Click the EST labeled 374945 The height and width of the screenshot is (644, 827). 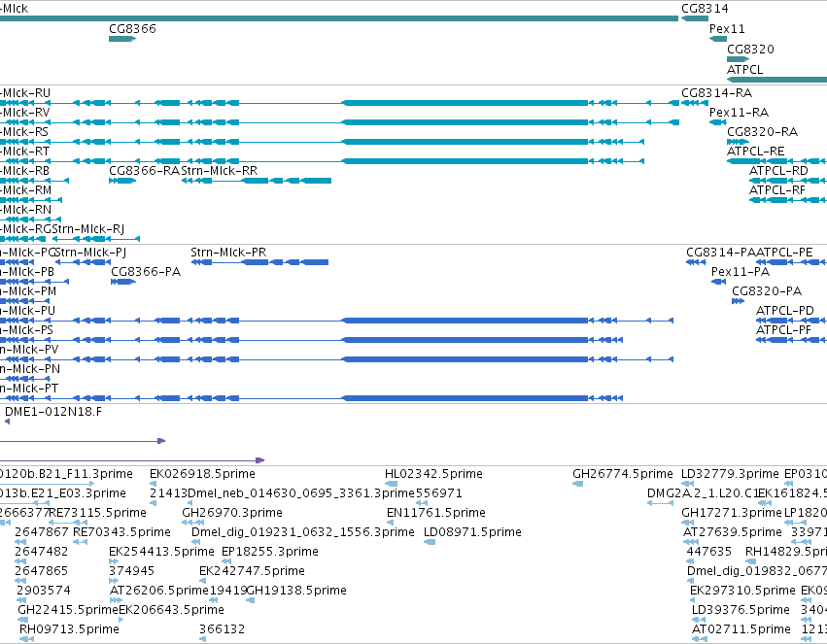(132, 571)
